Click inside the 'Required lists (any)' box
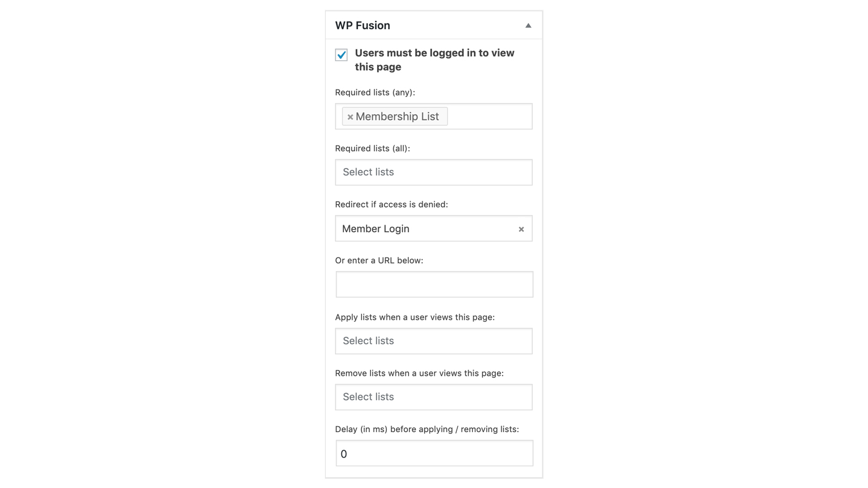The image size is (868, 488). click(488, 116)
